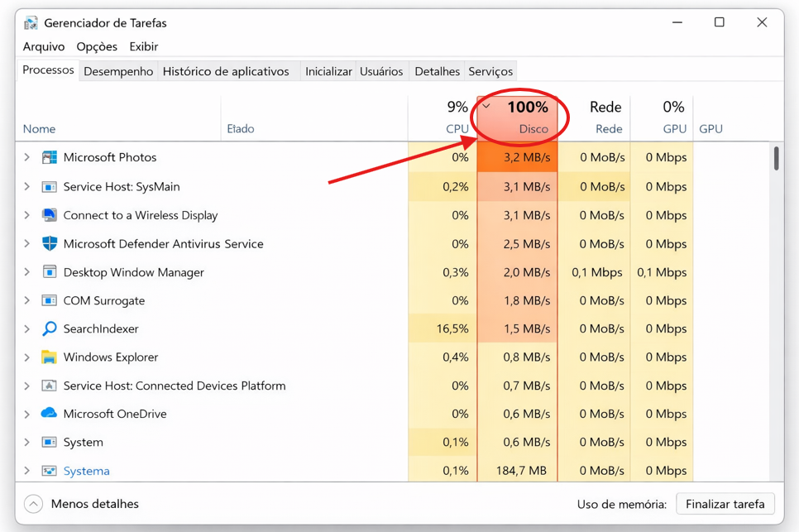Click the SearchIndexer magnifier icon
Screen dimensions: 799x532
click(x=49, y=328)
